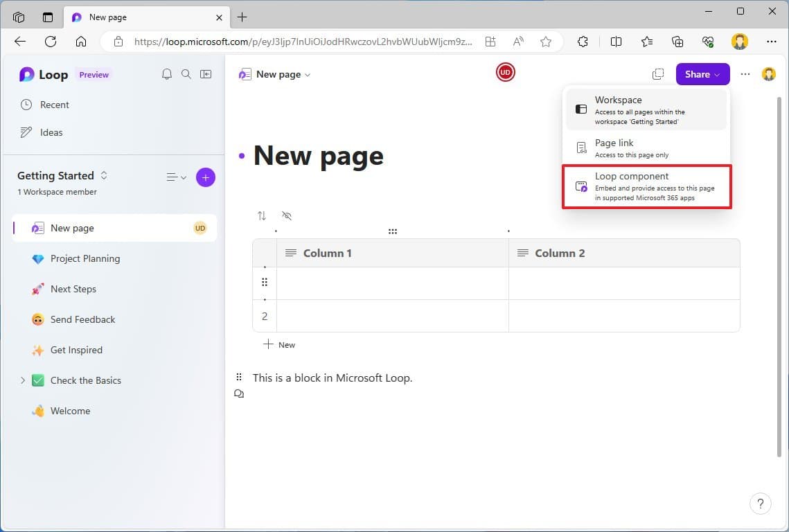
Task: Click the table sort arrows icon
Action: [x=262, y=215]
